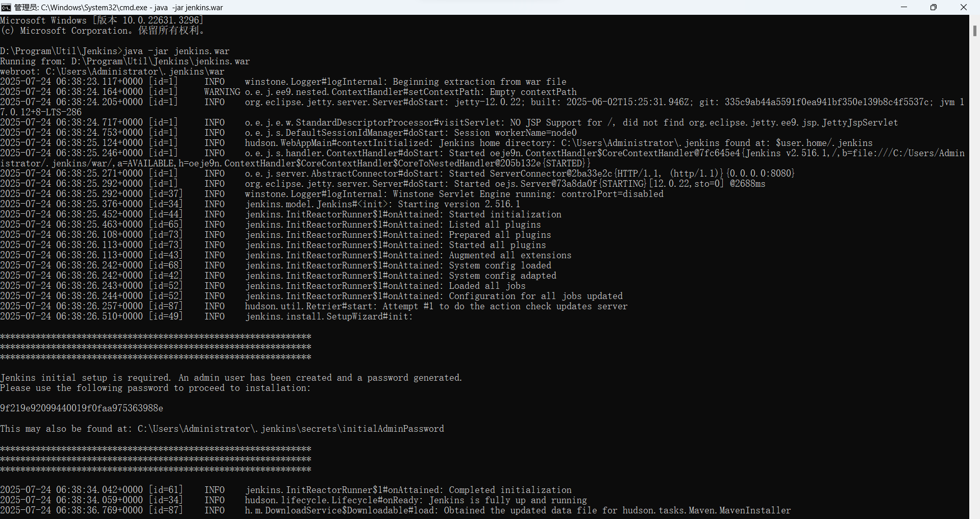Image resolution: width=980 pixels, height=519 pixels.
Task: Click the 'Completed initialization' log line
Action: pyautogui.click(x=286, y=490)
